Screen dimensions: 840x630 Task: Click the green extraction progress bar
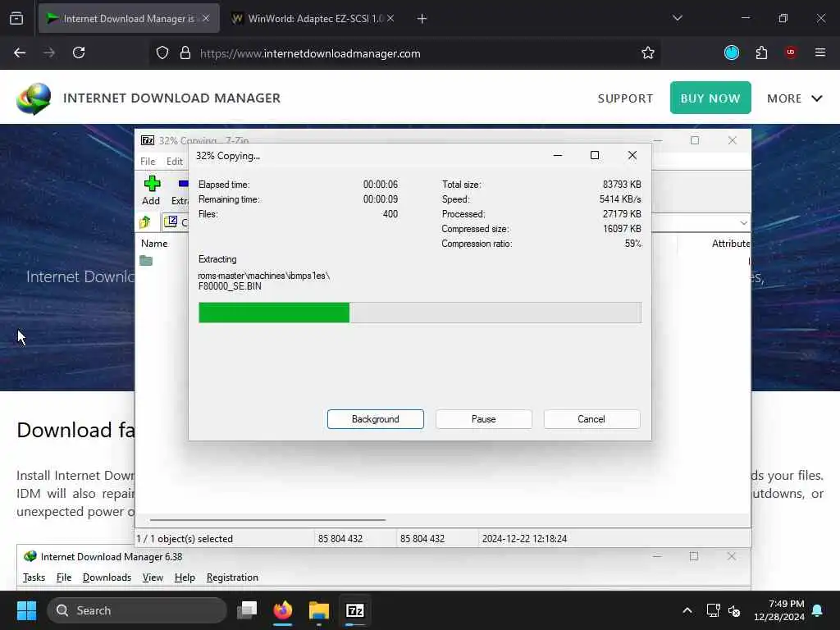[419, 313]
